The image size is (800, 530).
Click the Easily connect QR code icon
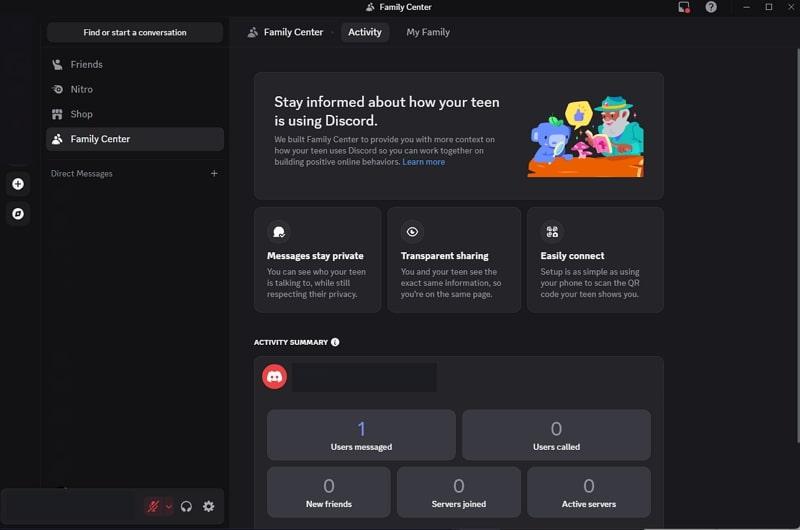[552, 232]
